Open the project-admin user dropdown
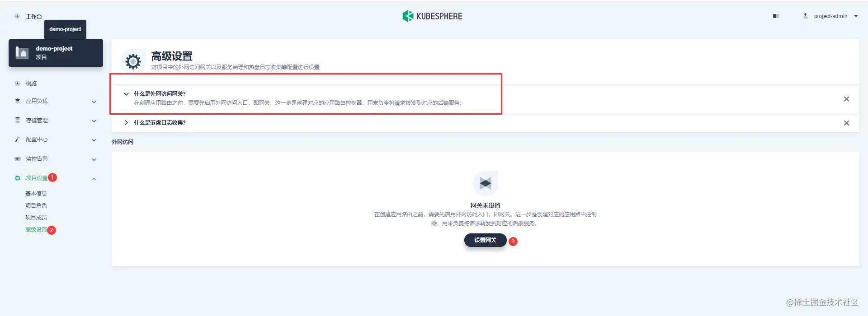Image resolution: width=868 pixels, height=316 pixels. [x=830, y=16]
